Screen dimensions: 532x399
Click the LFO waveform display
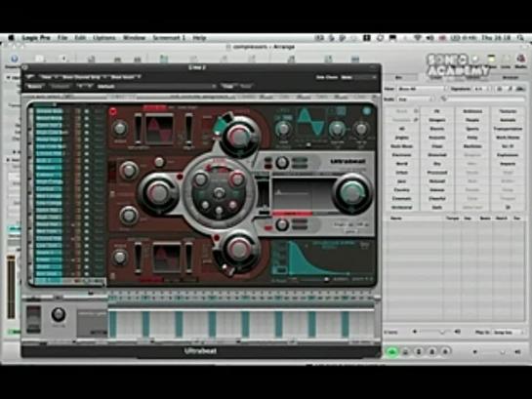click(x=311, y=122)
